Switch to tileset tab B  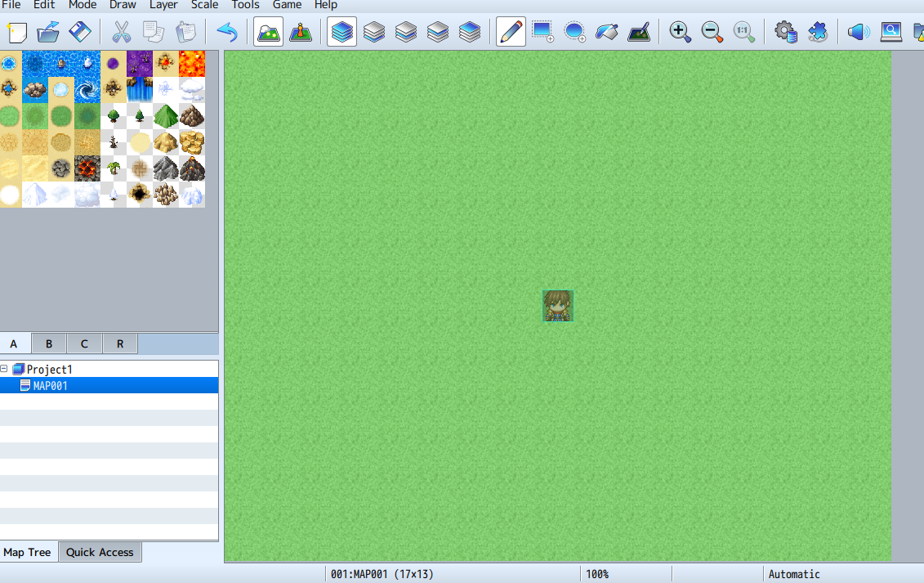49,343
